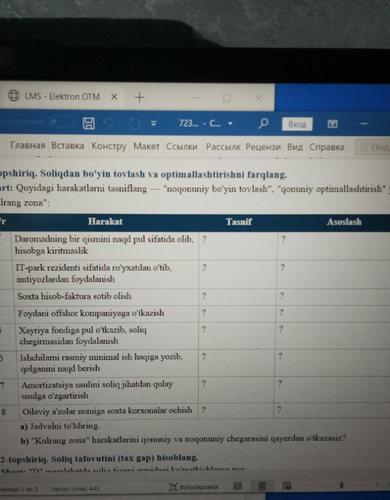Minimize the Word window
This screenshot has width=390, height=500.
pos(364,124)
